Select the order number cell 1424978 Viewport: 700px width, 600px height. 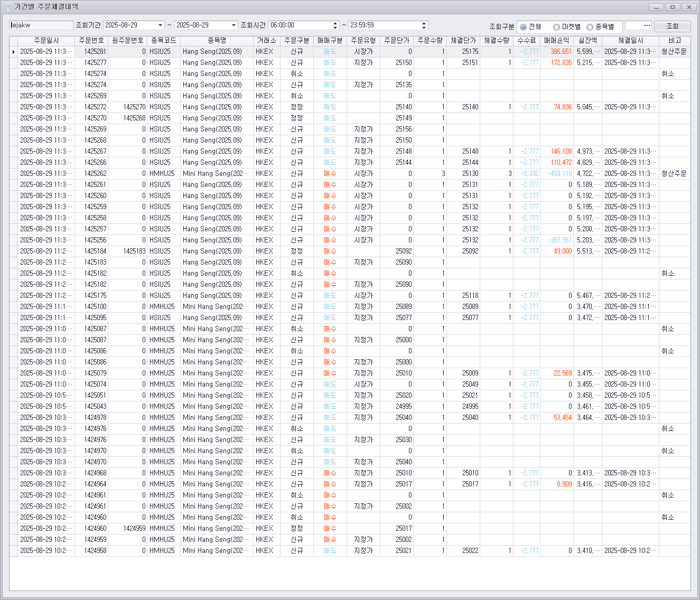(91, 418)
